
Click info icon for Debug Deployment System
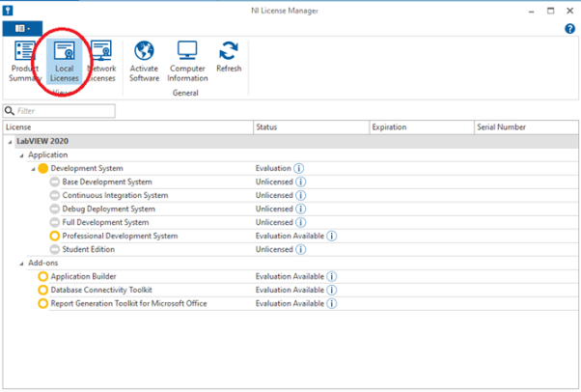(x=301, y=209)
